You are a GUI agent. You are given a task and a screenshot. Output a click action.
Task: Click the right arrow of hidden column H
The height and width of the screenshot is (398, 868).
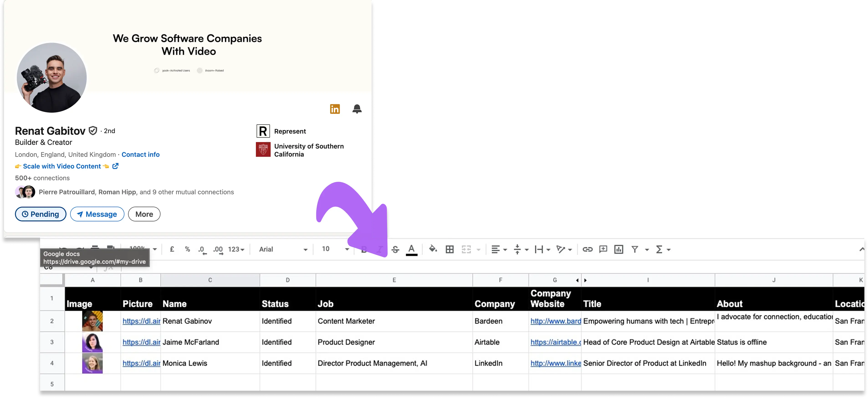pos(585,280)
